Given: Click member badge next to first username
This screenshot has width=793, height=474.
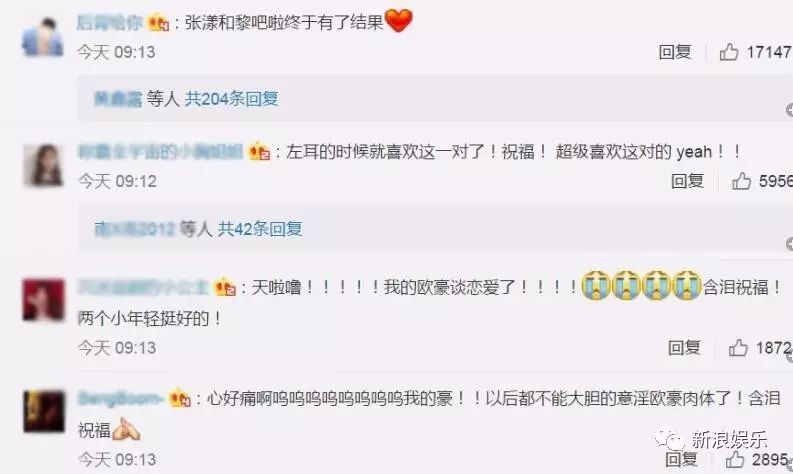Looking at the screenshot, I should 158,23.
